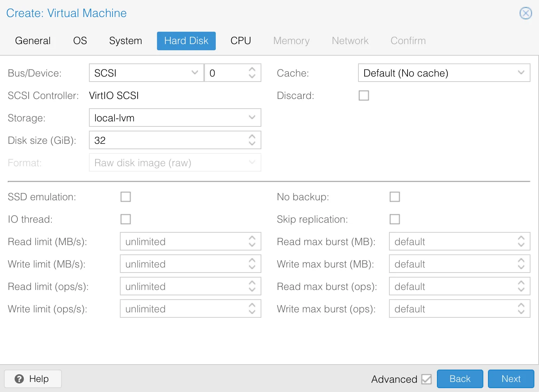Image resolution: width=539 pixels, height=392 pixels.
Task: Toggle the IO thread checkbox
Action: pyautogui.click(x=126, y=219)
